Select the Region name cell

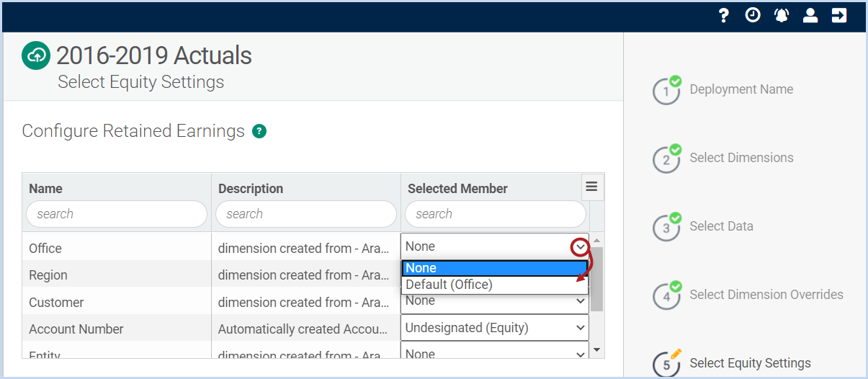point(117,275)
